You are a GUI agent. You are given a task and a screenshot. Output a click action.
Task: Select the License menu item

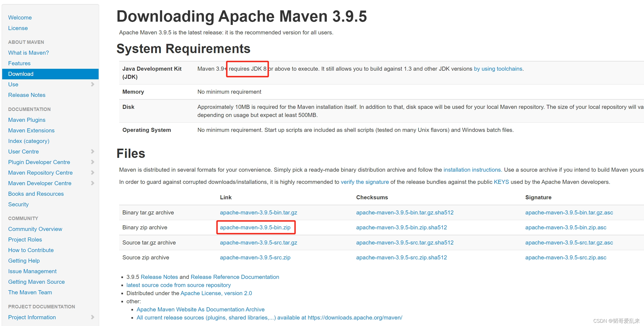point(18,28)
